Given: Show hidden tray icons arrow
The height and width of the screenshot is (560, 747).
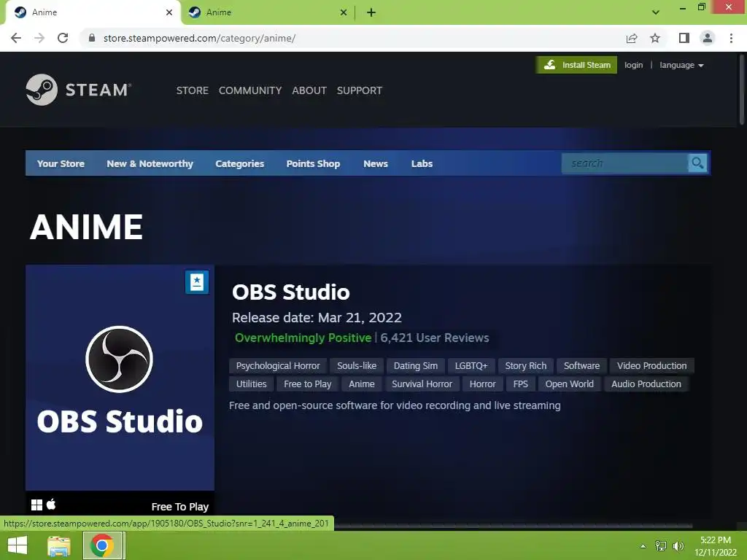Looking at the screenshot, I should (x=643, y=546).
